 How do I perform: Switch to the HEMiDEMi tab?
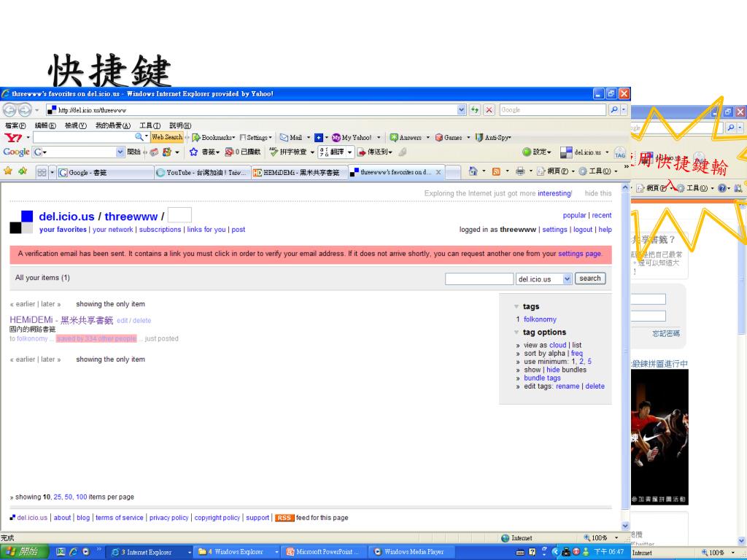299,172
